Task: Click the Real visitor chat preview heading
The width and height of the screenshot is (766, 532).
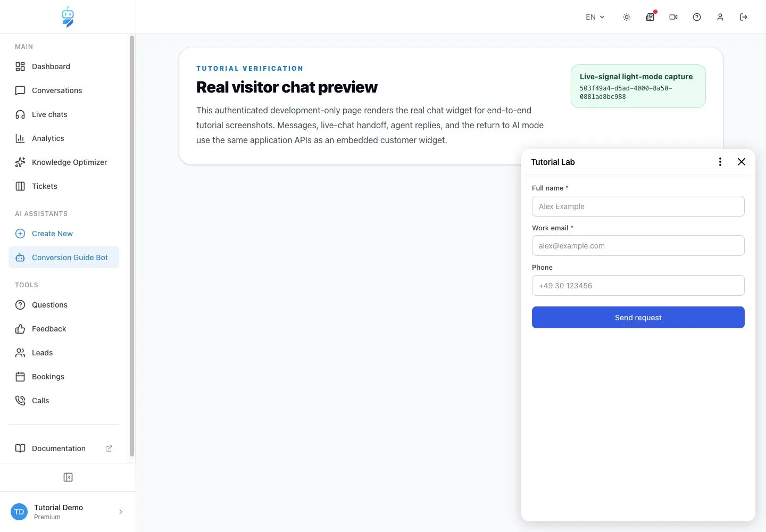Action: tap(287, 87)
